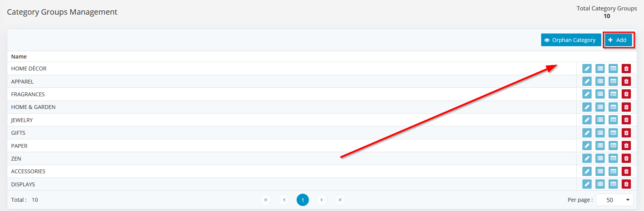Go to the first page of results
644x211 pixels.
coord(265,200)
